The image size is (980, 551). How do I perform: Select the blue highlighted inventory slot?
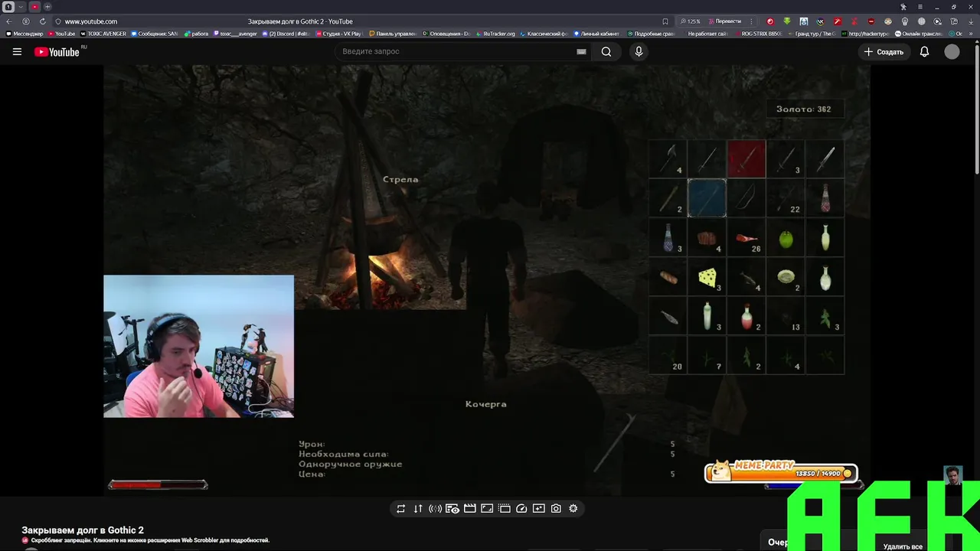point(707,198)
